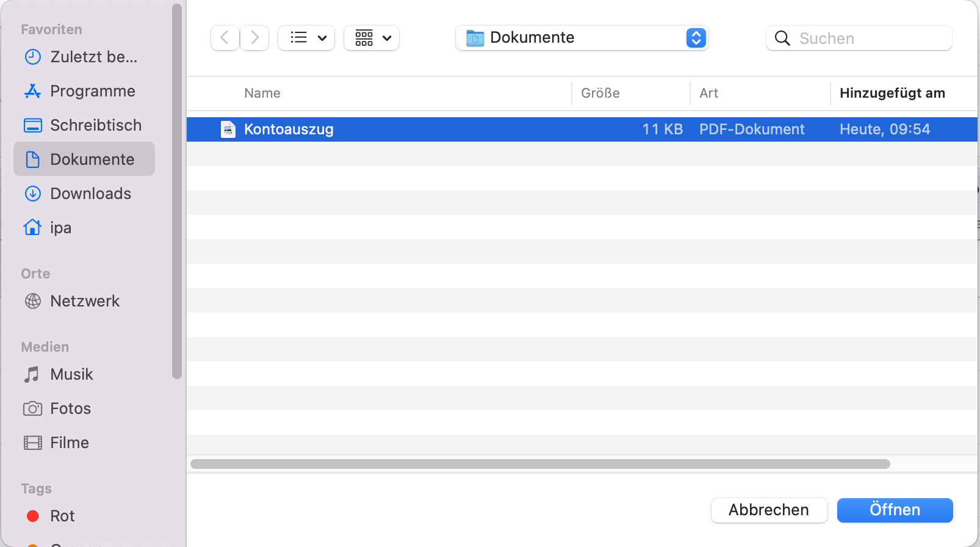Select the Kontoauszug PDF file icon

pyautogui.click(x=228, y=129)
